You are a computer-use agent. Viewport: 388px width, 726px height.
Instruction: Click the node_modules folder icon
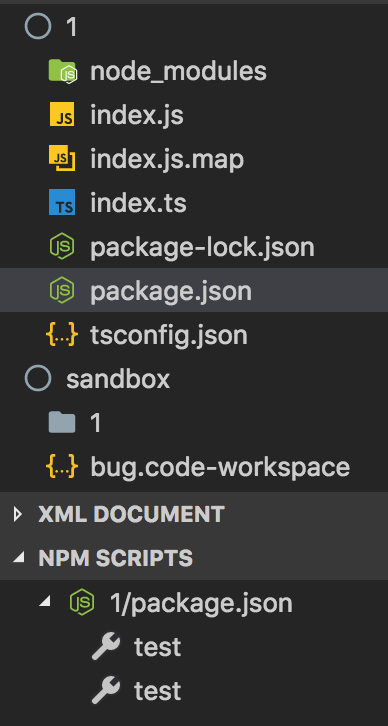(x=63, y=71)
